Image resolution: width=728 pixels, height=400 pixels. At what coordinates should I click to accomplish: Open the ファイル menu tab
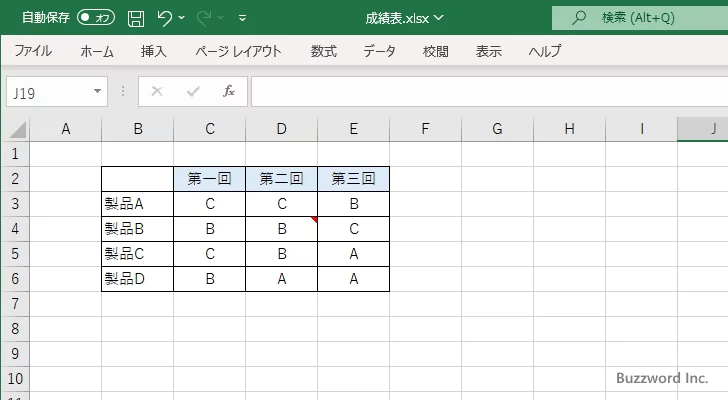[33, 51]
